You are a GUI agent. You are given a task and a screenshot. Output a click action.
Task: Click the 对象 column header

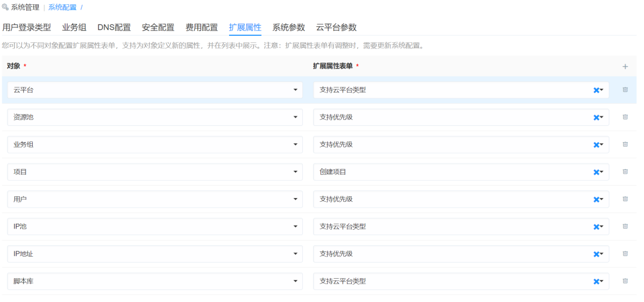point(14,66)
